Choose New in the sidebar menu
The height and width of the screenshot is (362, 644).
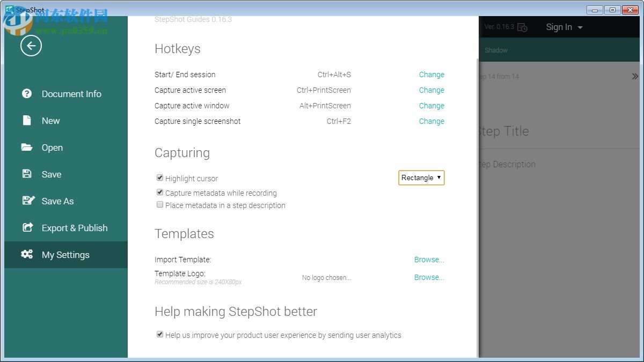click(x=66, y=121)
